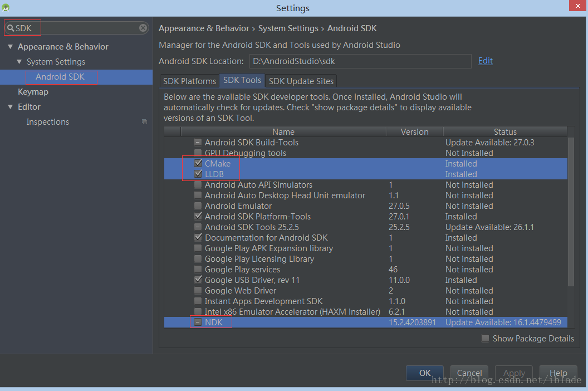The width and height of the screenshot is (588, 391).
Task: Focus the SDK search input field
Action: [76, 28]
